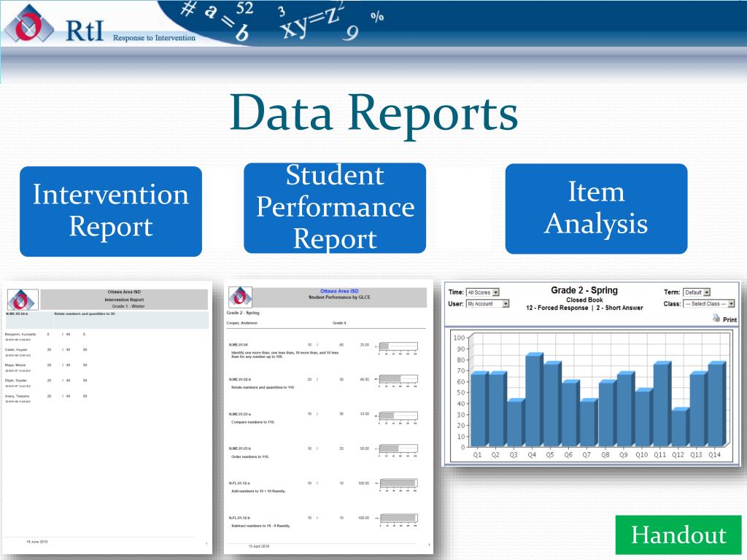Click the progress bar for N.ME.01.02-b
Screen dimensions: 747x560
click(398, 379)
